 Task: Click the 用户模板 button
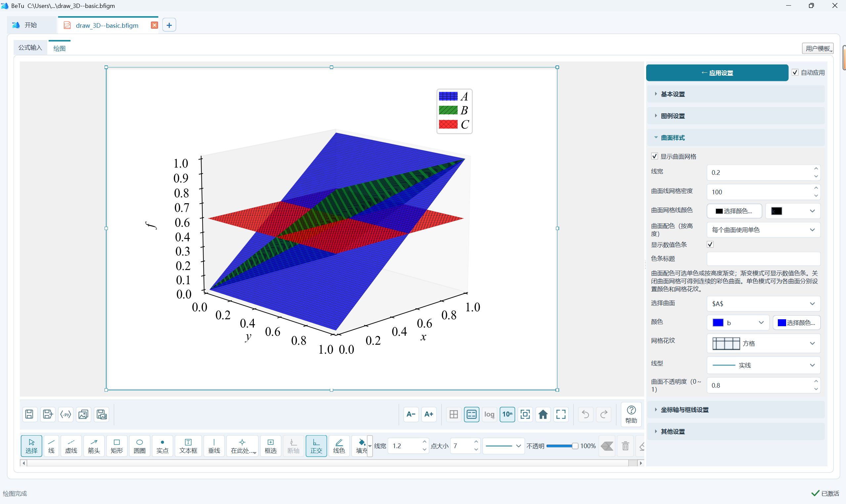(x=818, y=48)
